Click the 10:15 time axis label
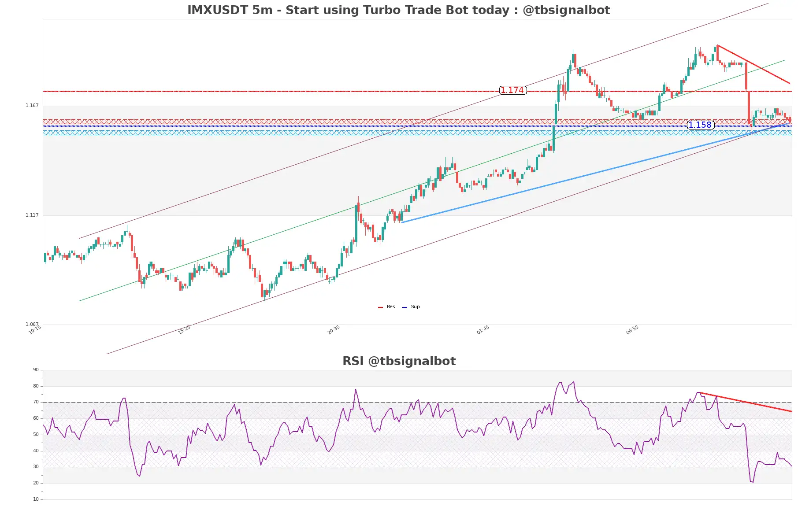 pyautogui.click(x=35, y=330)
